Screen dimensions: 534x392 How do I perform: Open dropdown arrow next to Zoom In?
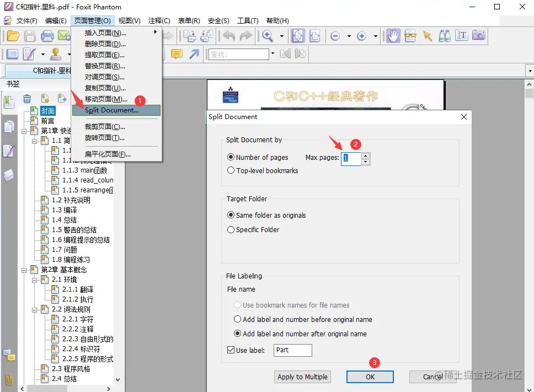tap(375, 36)
